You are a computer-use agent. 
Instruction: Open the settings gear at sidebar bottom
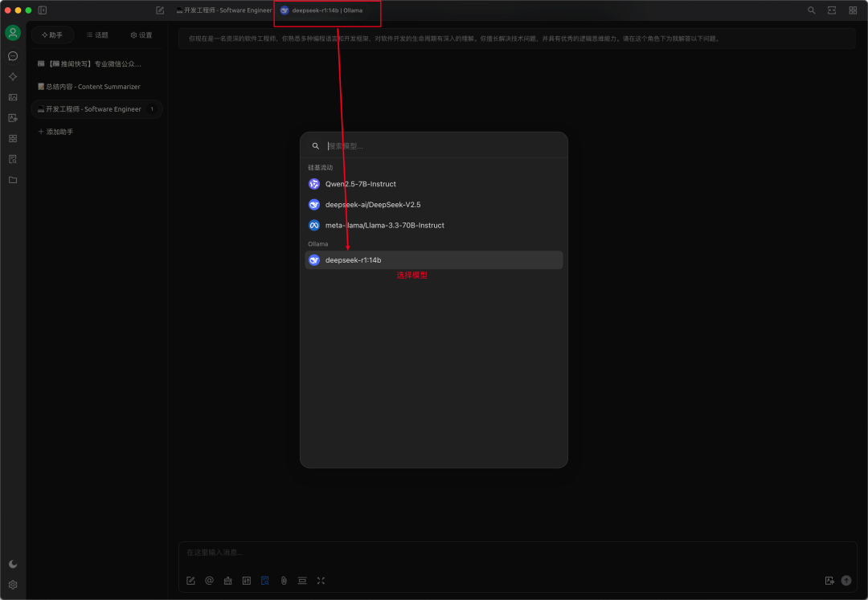(x=13, y=585)
